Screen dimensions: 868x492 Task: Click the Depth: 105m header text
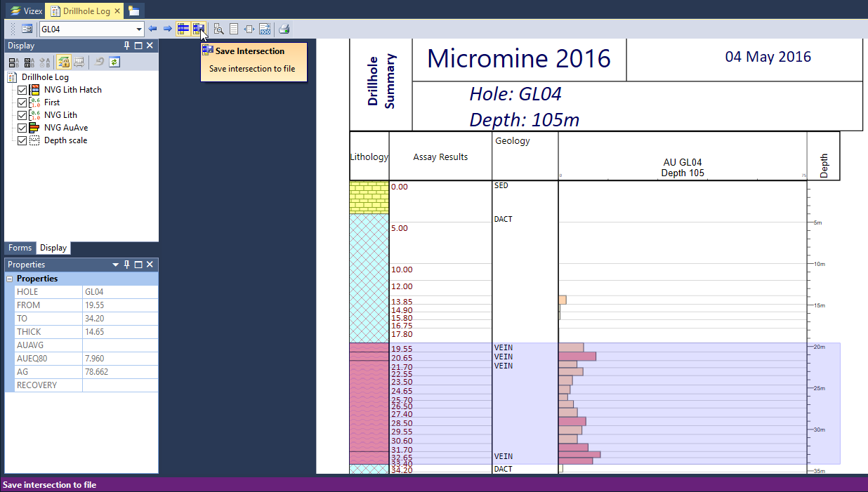click(525, 119)
